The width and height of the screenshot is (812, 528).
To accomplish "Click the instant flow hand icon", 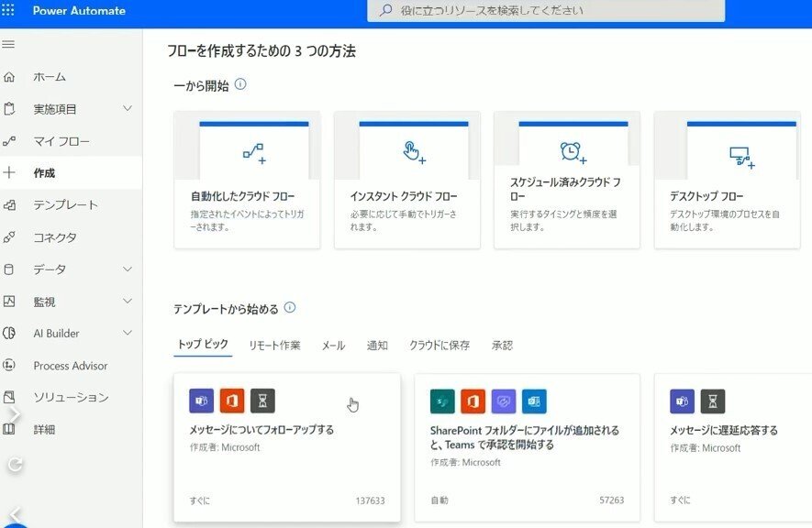I will click(414, 152).
